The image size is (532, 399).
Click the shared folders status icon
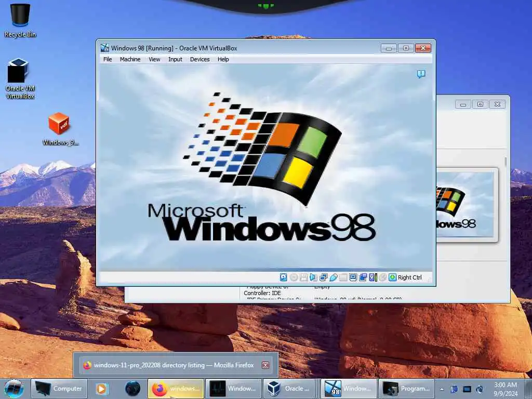coord(343,277)
